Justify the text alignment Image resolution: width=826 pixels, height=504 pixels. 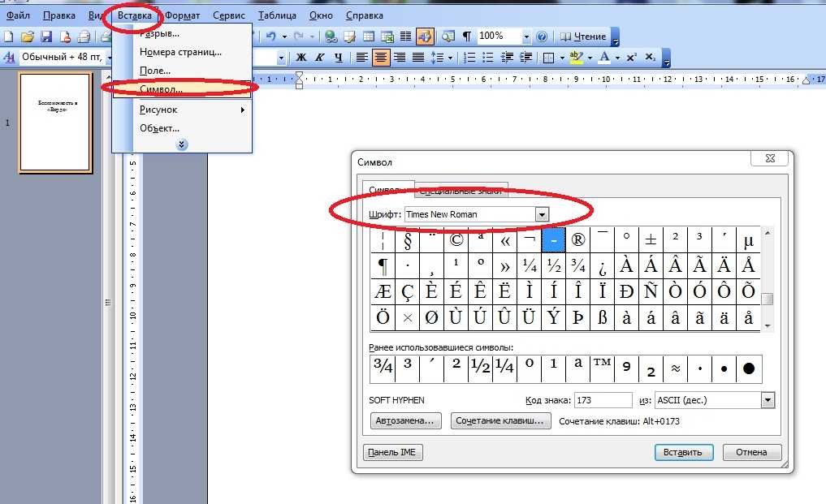pos(417,58)
